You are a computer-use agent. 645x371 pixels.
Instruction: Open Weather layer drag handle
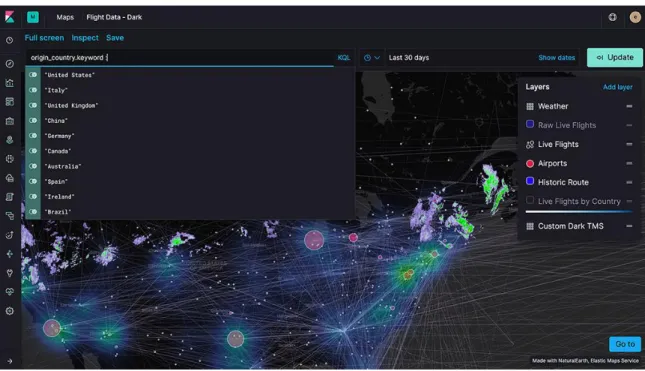629,107
